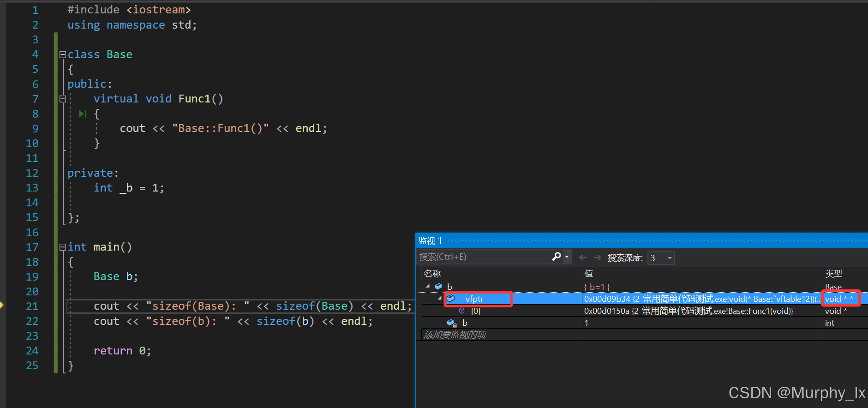Click "int _b = 1;" on line 13
This screenshot has width=868, height=408.
pyautogui.click(x=129, y=188)
